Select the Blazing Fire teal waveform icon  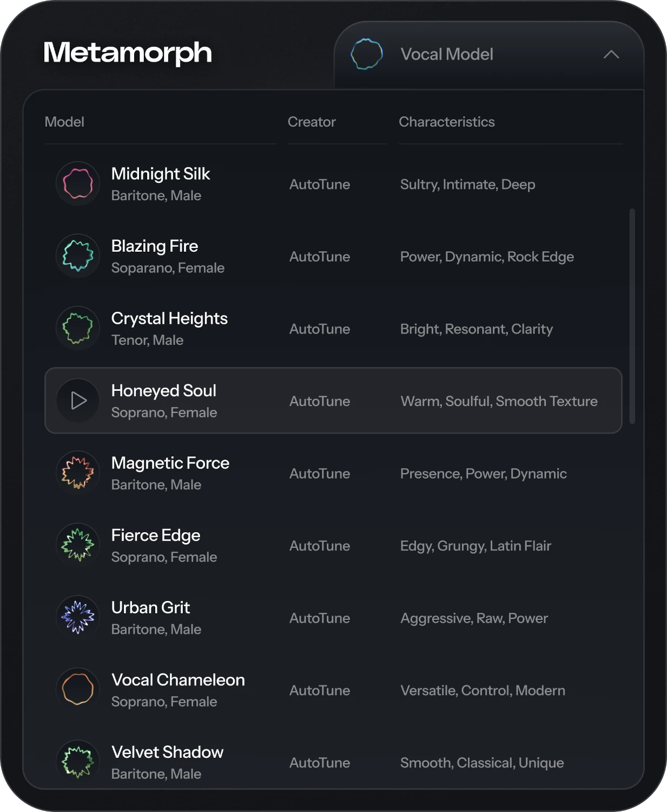coord(78,256)
